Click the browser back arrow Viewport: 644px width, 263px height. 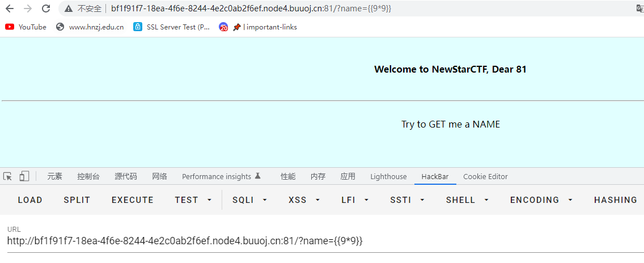pos(10,9)
